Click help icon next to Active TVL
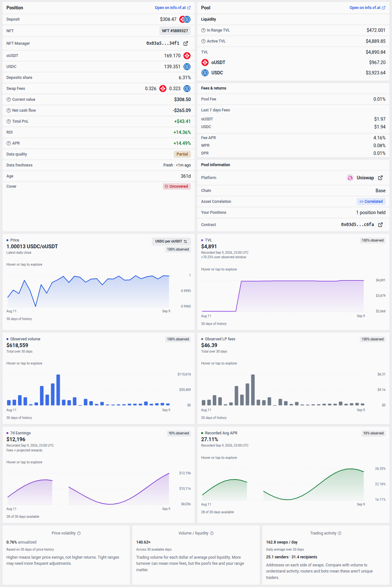Screen dimensions: 392x587 pos(203,41)
